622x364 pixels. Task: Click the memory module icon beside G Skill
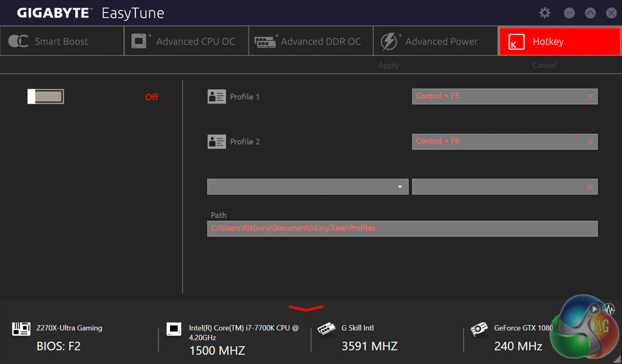coord(327,329)
